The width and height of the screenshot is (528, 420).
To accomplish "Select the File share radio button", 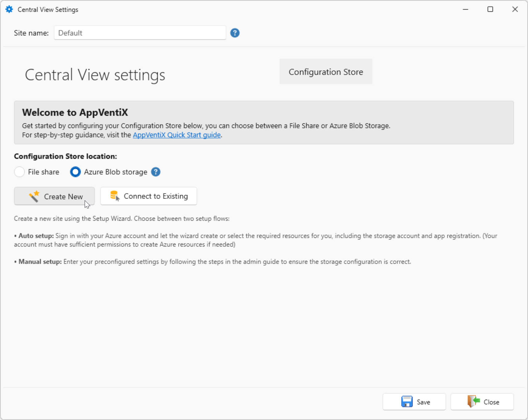I will (x=19, y=172).
